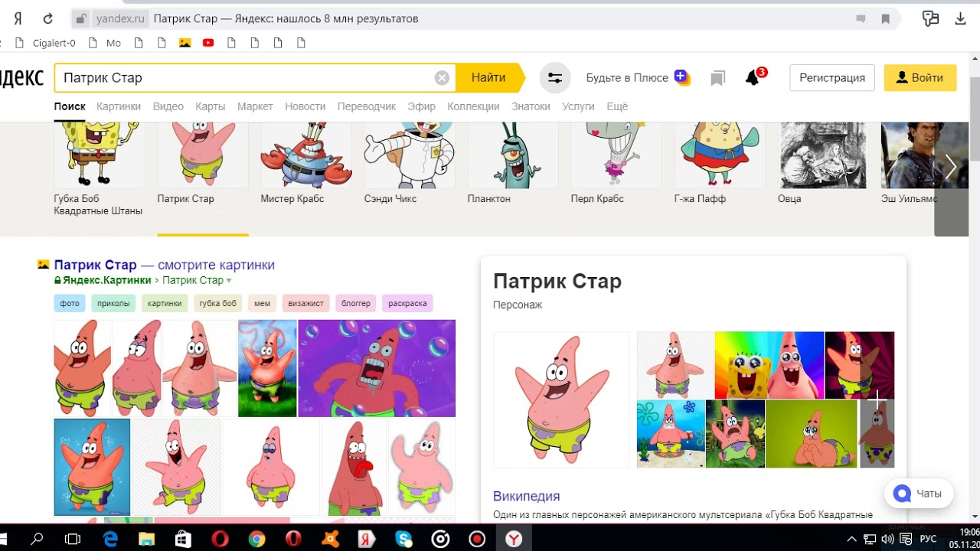
Task: Launch Microsoft Edge from taskbar
Action: click(x=110, y=539)
